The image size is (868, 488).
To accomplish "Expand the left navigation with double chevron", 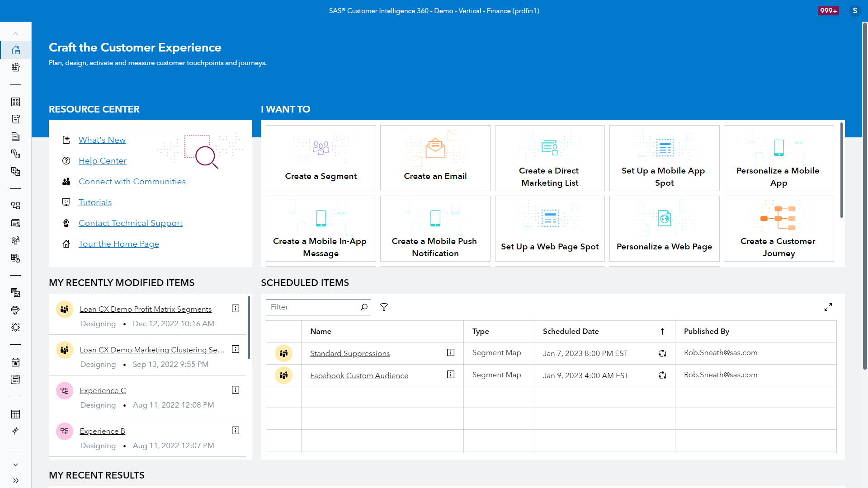I will pyautogui.click(x=16, y=480).
